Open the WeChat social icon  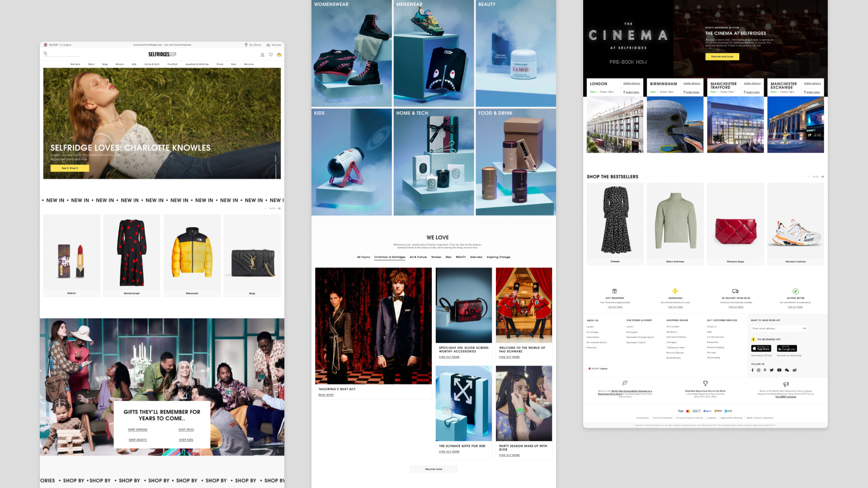pos(787,370)
